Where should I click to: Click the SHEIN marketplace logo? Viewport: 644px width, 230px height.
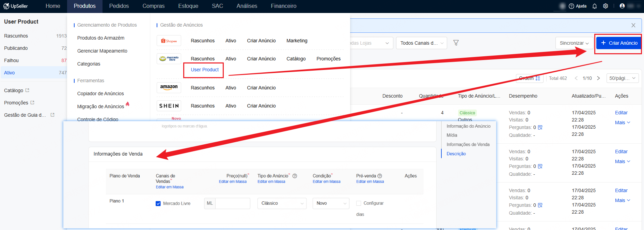(x=169, y=106)
